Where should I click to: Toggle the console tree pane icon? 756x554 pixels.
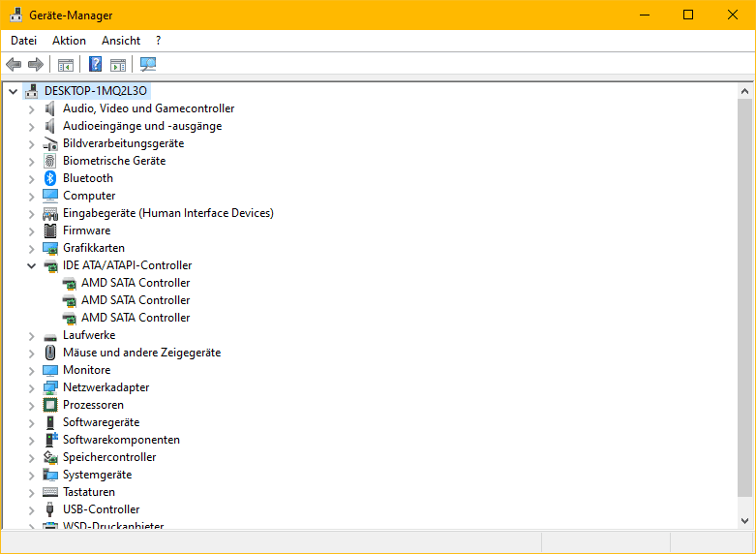click(66, 64)
